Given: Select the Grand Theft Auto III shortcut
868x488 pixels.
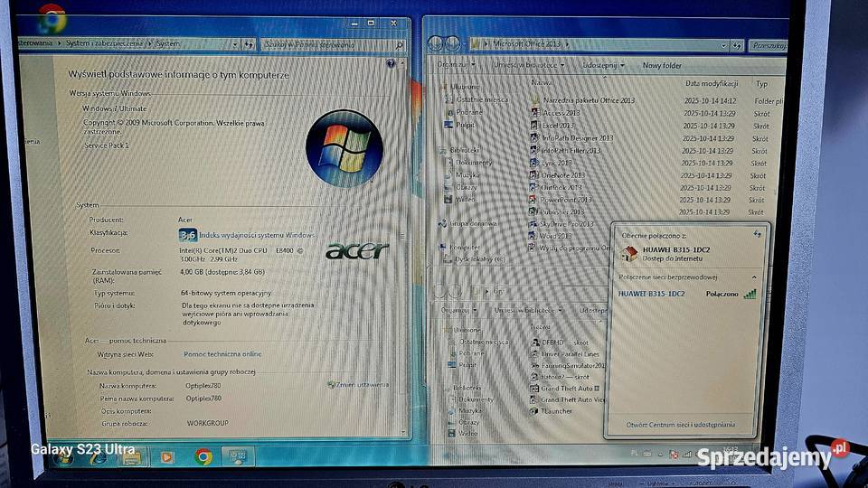Looking at the screenshot, I should pyautogui.click(x=572, y=388).
